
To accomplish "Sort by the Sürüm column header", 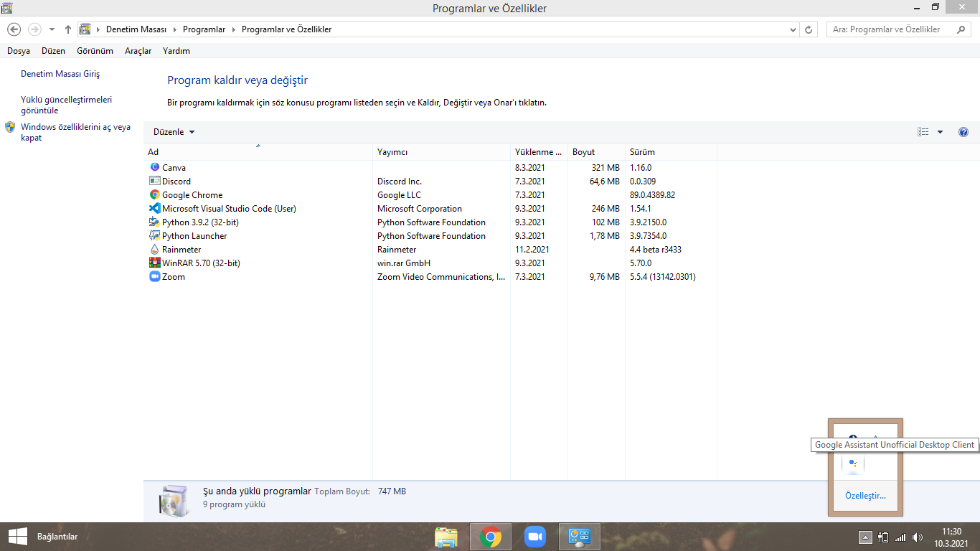I will [x=671, y=152].
